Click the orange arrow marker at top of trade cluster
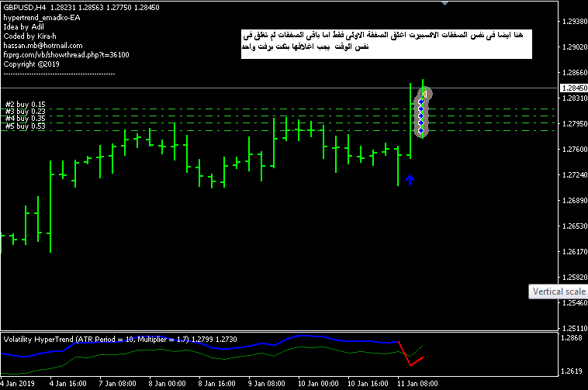The height and width of the screenshot is (390, 588). tap(424, 94)
